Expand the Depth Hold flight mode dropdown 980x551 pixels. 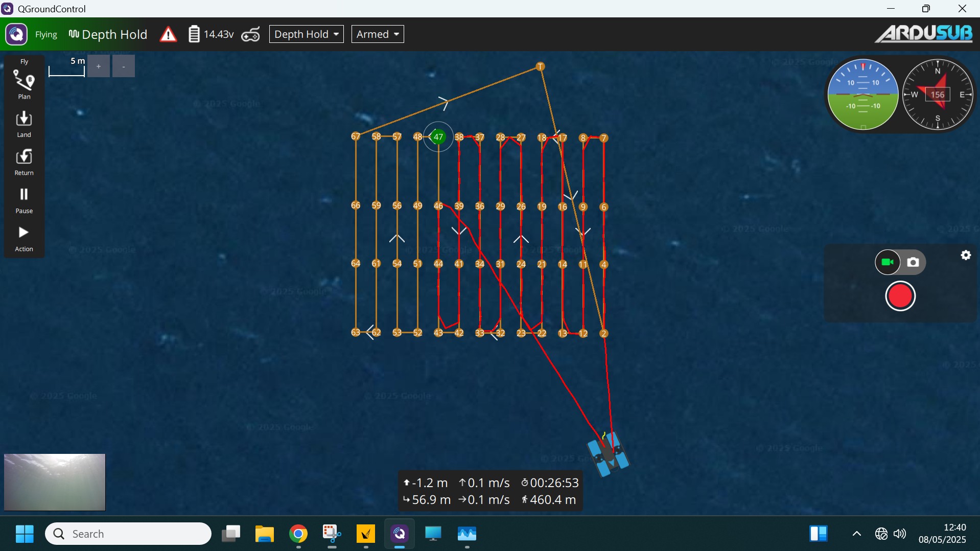(307, 34)
